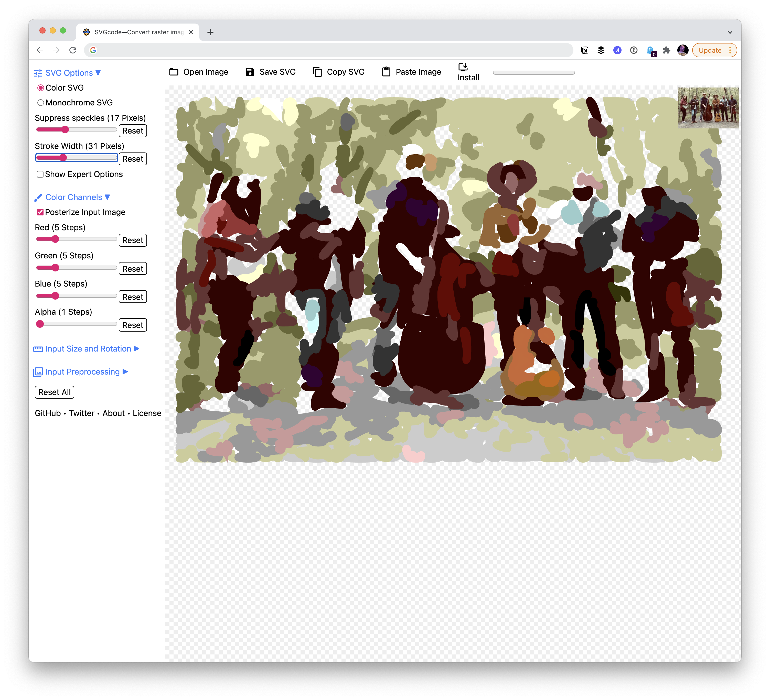This screenshot has height=700, width=770.
Task: Open the About link
Action: point(113,413)
